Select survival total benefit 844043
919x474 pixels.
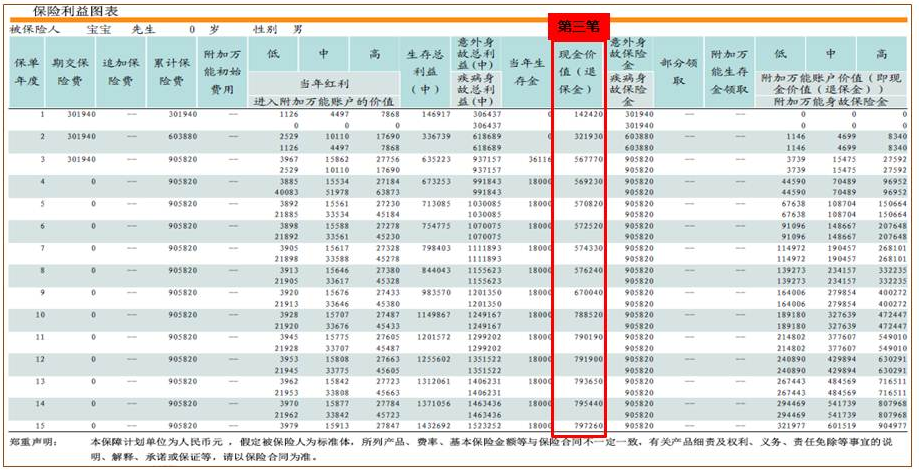point(435,271)
